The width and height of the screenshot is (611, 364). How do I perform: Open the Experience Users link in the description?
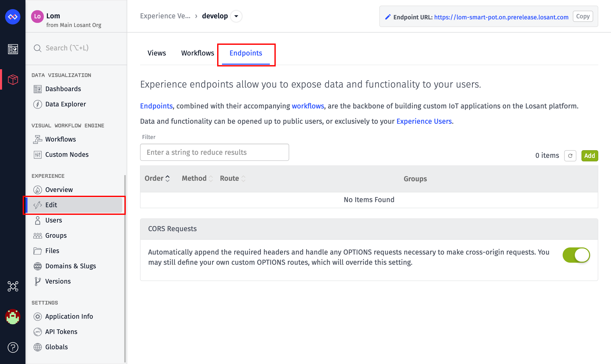pos(424,121)
